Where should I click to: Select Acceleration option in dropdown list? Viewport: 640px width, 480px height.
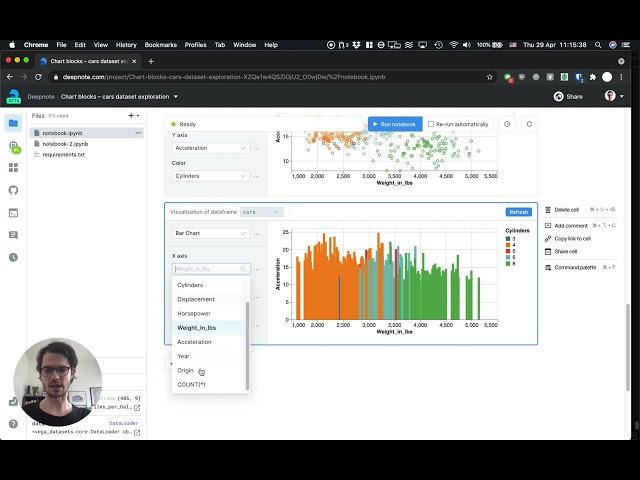pos(209,342)
